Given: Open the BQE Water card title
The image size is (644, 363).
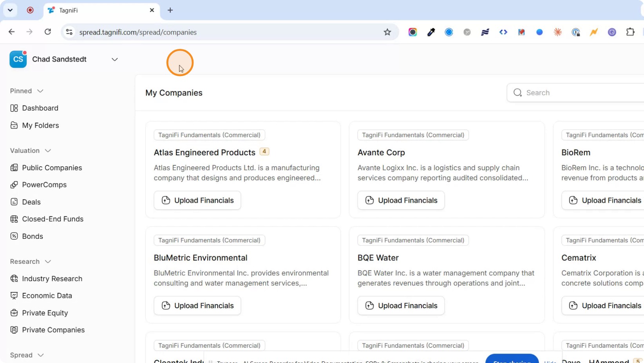Looking at the screenshot, I should coord(378,258).
